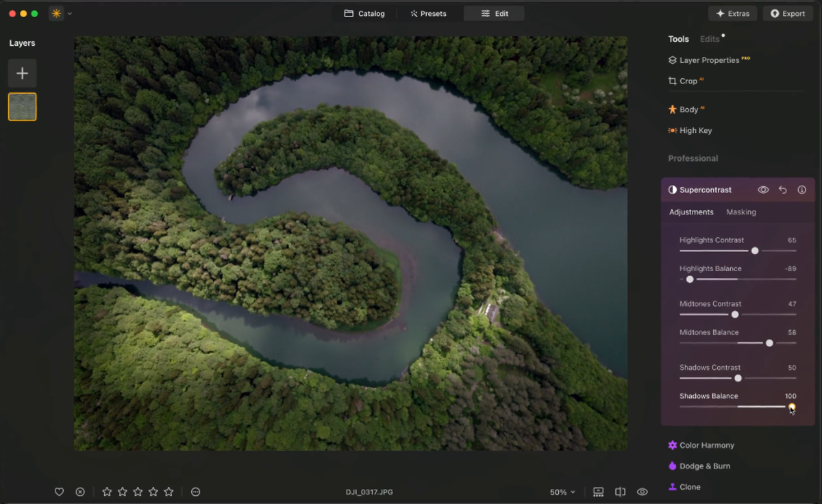The width and height of the screenshot is (822, 504).
Task: Switch to the Catalog view
Action: pos(364,13)
